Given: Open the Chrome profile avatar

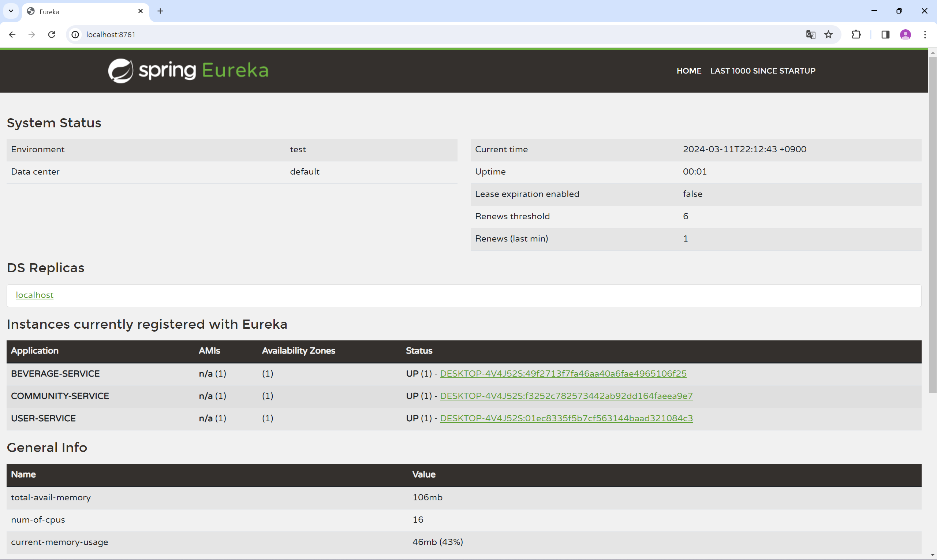Looking at the screenshot, I should pyautogui.click(x=905, y=35).
